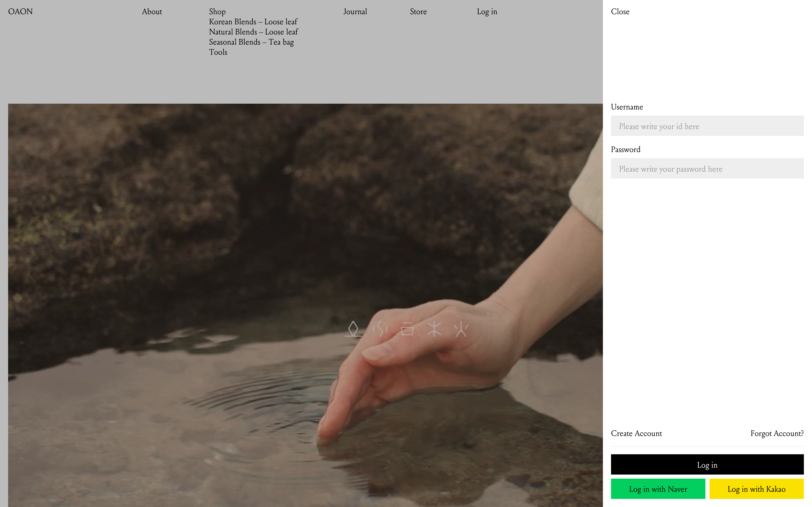Choose Log in with Kakao
This screenshot has width=812, height=507.
[756, 489]
